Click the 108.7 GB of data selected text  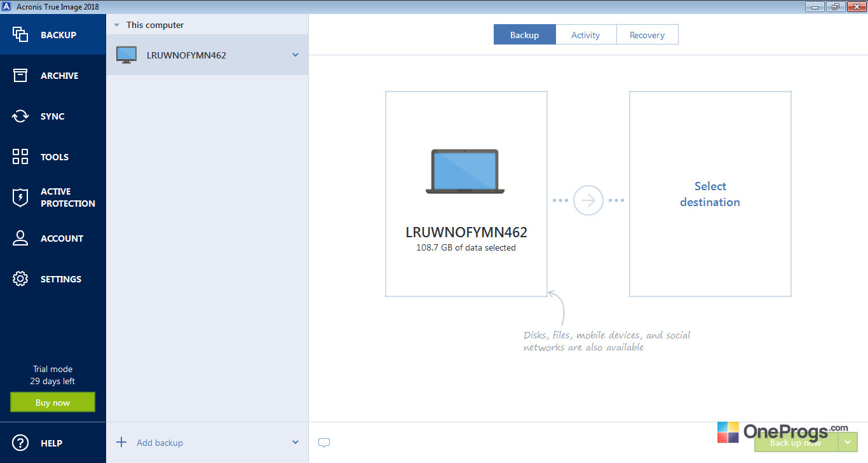466,248
